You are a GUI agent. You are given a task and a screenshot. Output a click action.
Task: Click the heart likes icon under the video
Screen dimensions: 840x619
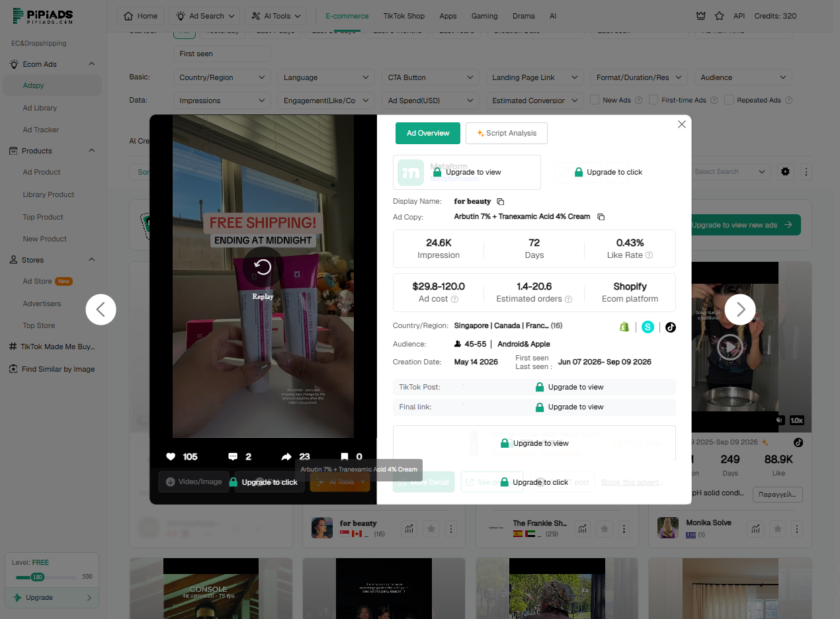[171, 456]
